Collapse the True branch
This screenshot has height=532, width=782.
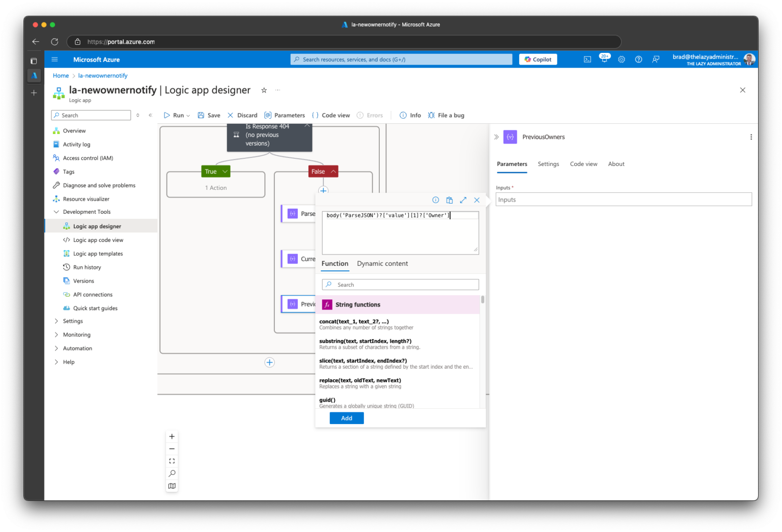coord(225,172)
